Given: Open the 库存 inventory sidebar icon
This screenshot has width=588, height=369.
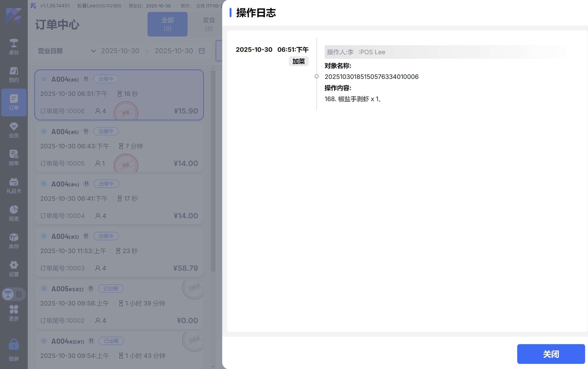Looking at the screenshot, I should pos(14,241).
